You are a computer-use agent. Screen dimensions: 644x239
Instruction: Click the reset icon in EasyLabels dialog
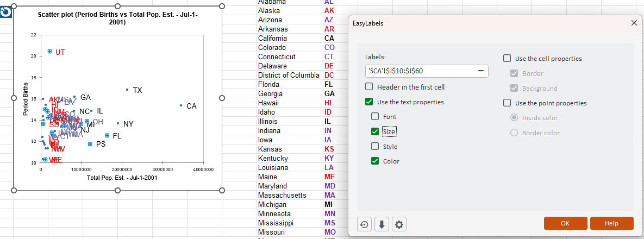click(x=364, y=225)
